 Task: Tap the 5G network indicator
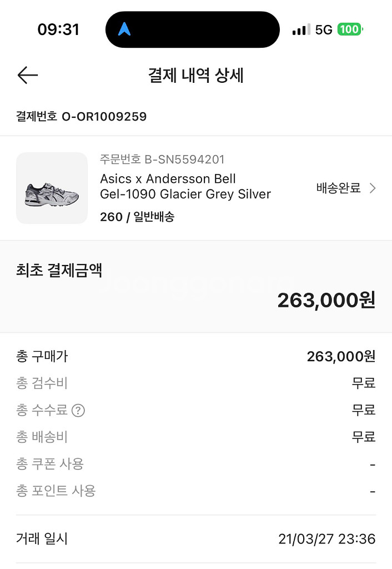click(x=324, y=30)
